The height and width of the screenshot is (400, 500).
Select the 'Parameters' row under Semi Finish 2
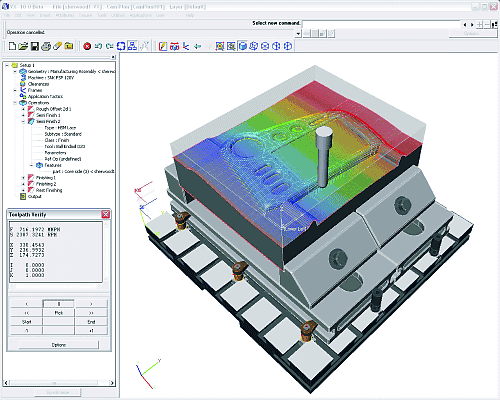(x=55, y=153)
